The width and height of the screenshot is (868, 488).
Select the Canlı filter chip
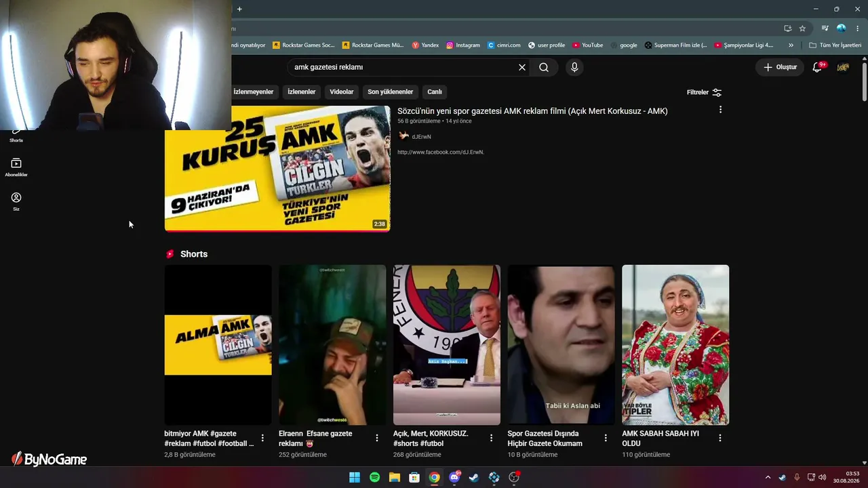click(435, 91)
